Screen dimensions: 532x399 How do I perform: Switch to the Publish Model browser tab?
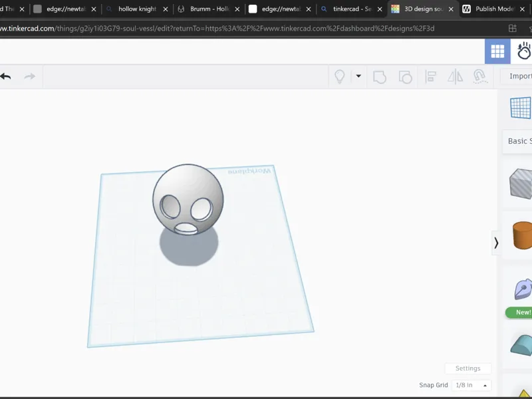pos(494,9)
